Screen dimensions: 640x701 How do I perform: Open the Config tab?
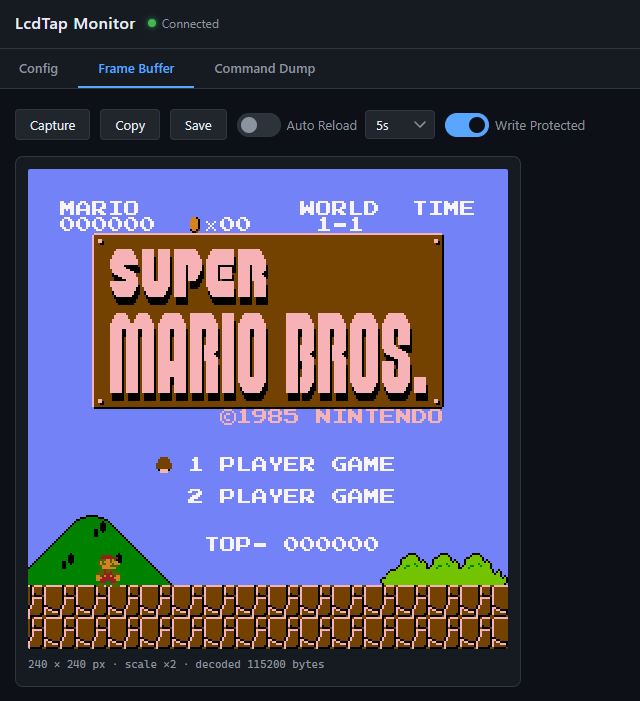(x=38, y=68)
